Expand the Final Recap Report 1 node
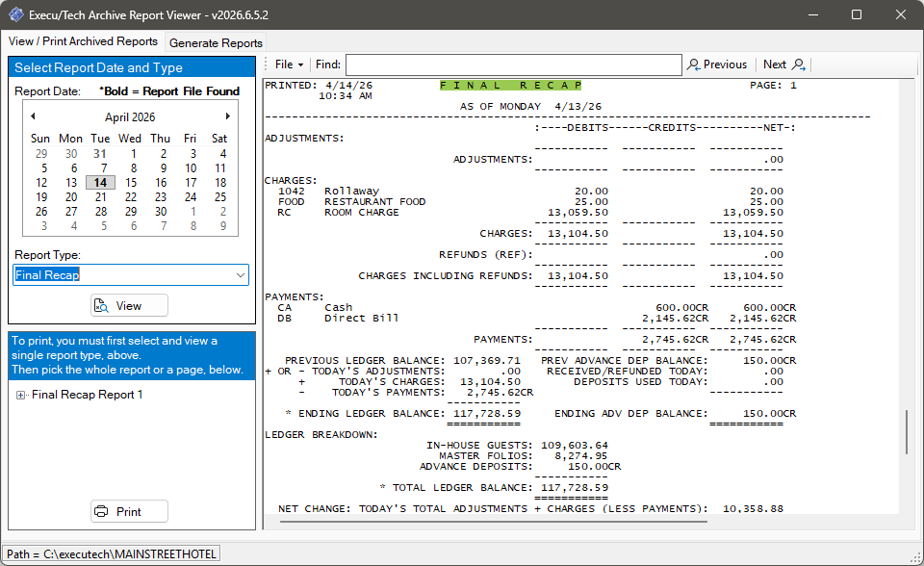This screenshot has width=924, height=566. 20,395
